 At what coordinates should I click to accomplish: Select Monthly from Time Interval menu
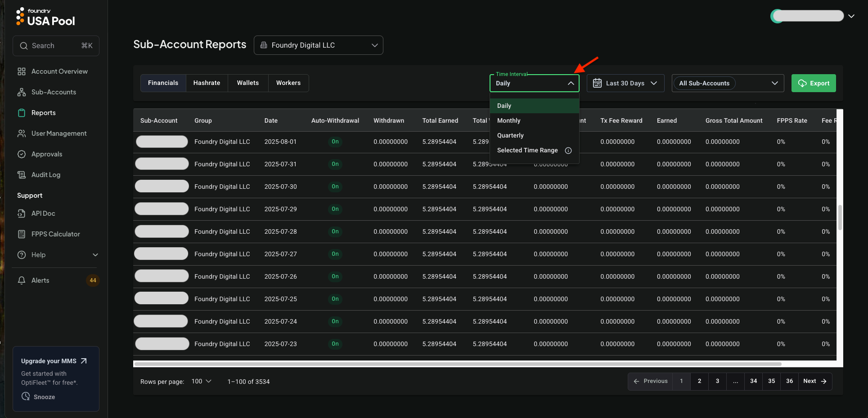pos(508,120)
